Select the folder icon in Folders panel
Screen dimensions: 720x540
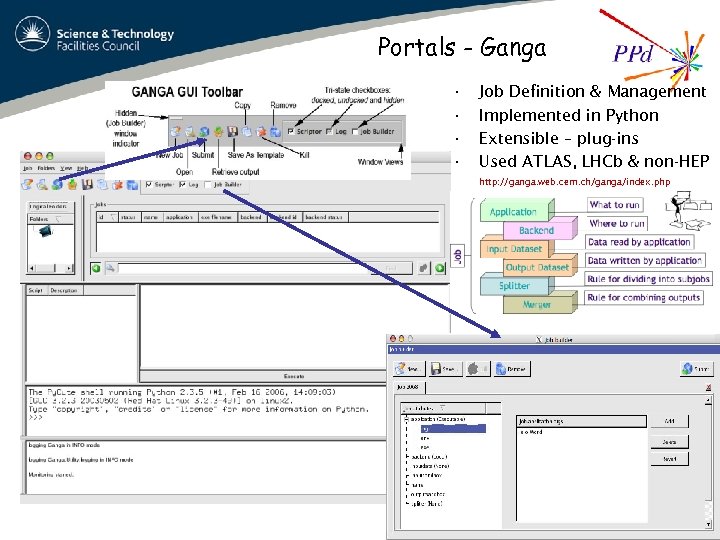45,231
